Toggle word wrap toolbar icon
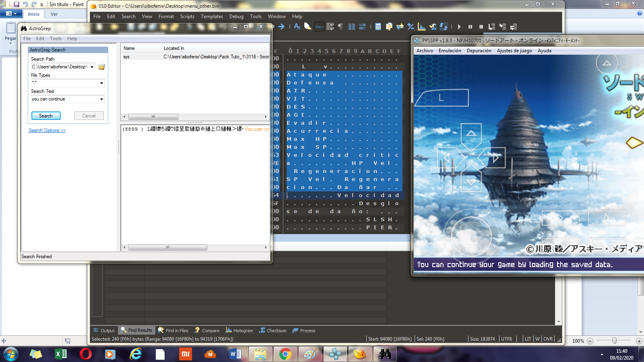 coord(330,27)
